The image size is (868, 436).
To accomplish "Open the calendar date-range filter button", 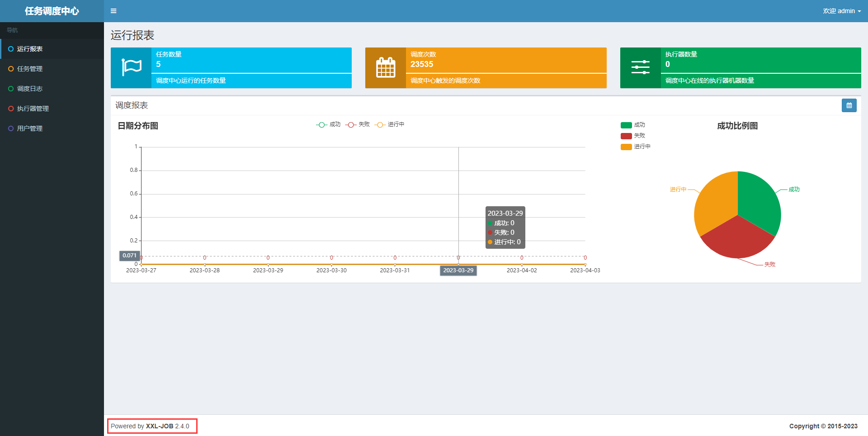I will pyautogui.click(x=849, y=105).
